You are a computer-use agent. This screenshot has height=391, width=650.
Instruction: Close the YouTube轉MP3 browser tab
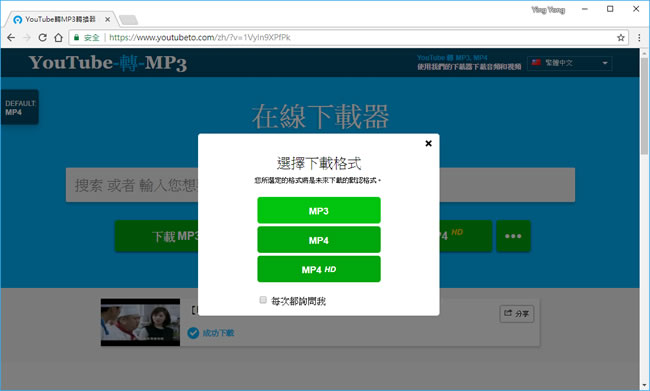click(x=107, y=19)
